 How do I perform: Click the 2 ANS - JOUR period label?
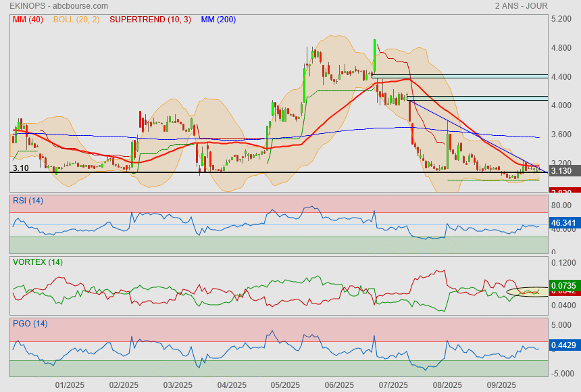521,6
